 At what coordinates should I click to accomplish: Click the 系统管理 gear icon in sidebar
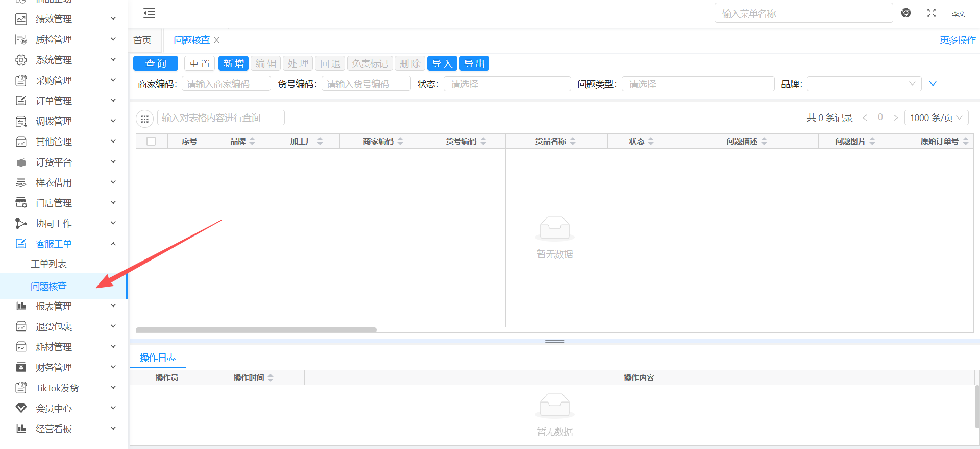coord(21,60)
